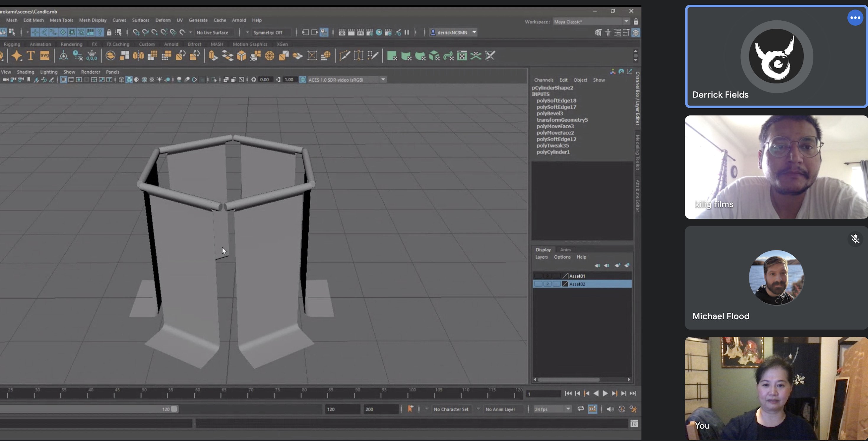Create new layer from selected objects

pos(627,265)
